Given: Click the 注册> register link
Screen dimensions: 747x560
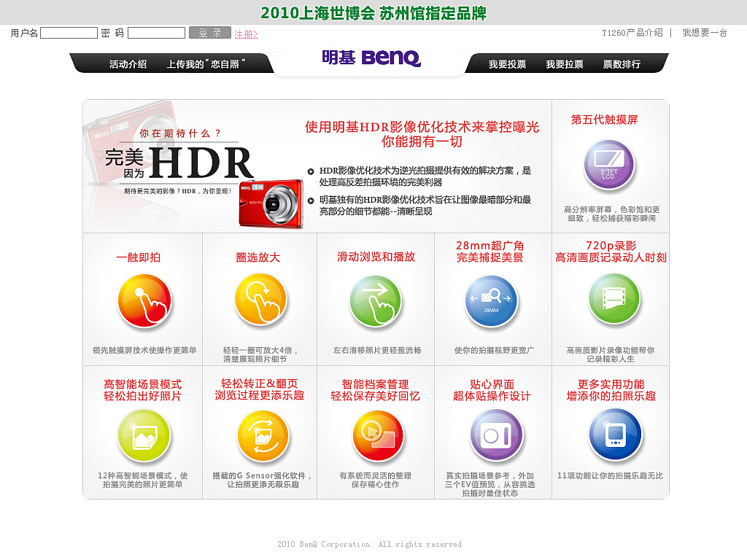Looking at the screenshot, I should pos(246,34).
